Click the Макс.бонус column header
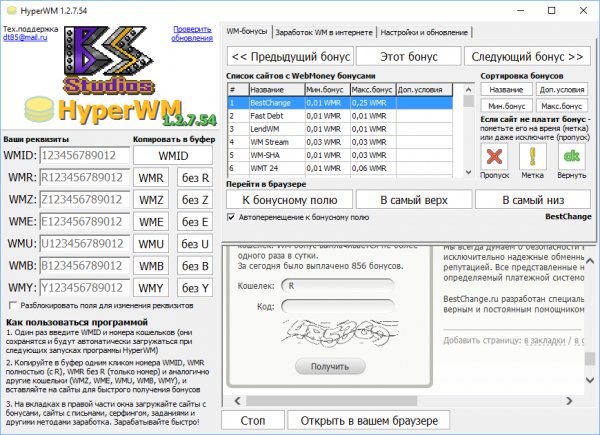The width and height of the screenshot is (600, 435). click(373, 90)
